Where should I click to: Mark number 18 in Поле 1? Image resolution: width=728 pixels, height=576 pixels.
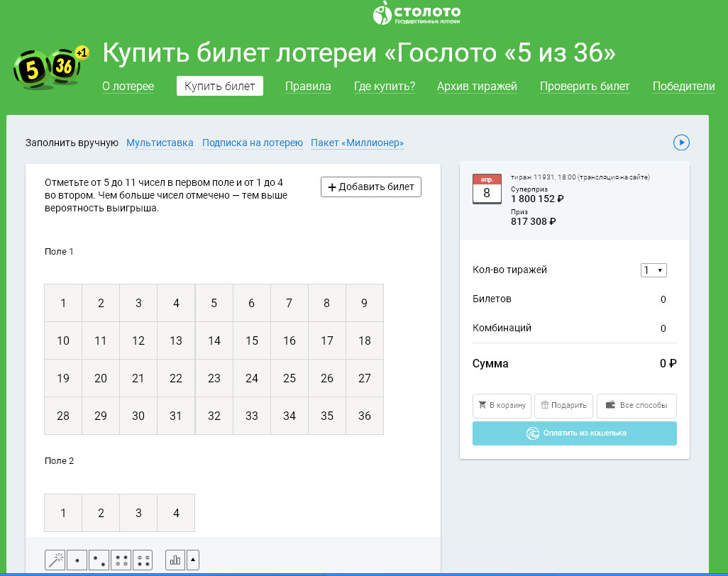click(365, 340)
